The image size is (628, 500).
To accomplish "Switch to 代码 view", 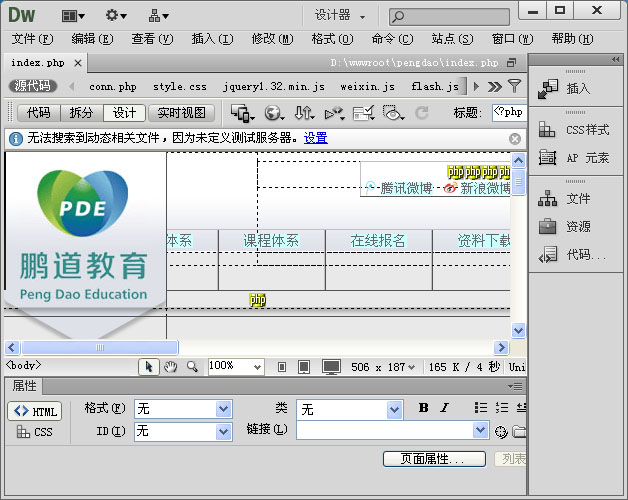I will coord(39,113).
